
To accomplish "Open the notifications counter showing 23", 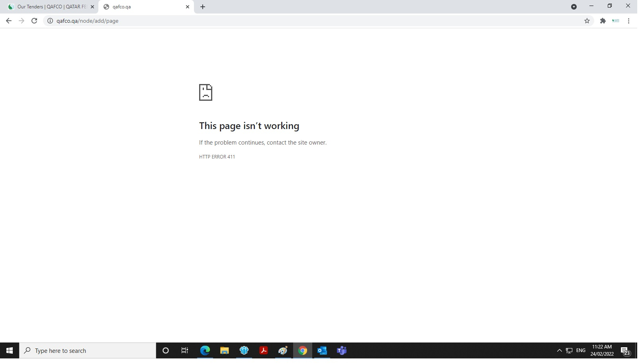I will [625, 353].
